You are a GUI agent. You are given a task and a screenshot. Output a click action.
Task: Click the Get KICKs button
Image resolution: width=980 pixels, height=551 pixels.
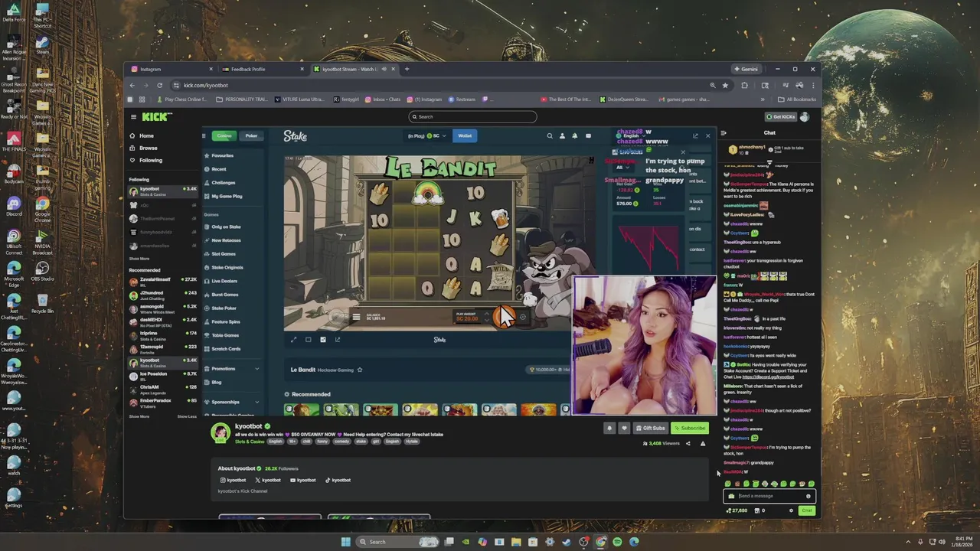(780, 117)
